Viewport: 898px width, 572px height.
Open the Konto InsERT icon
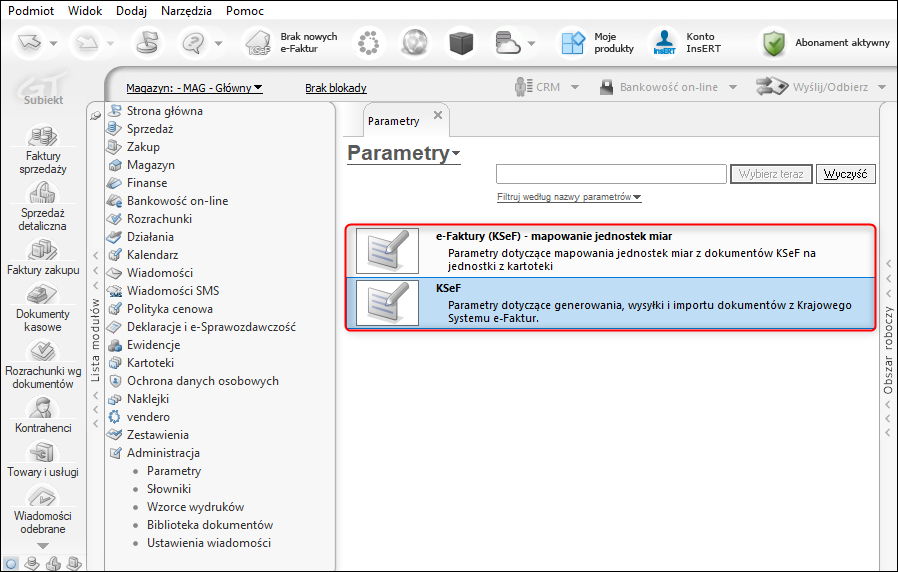point(664,43)
